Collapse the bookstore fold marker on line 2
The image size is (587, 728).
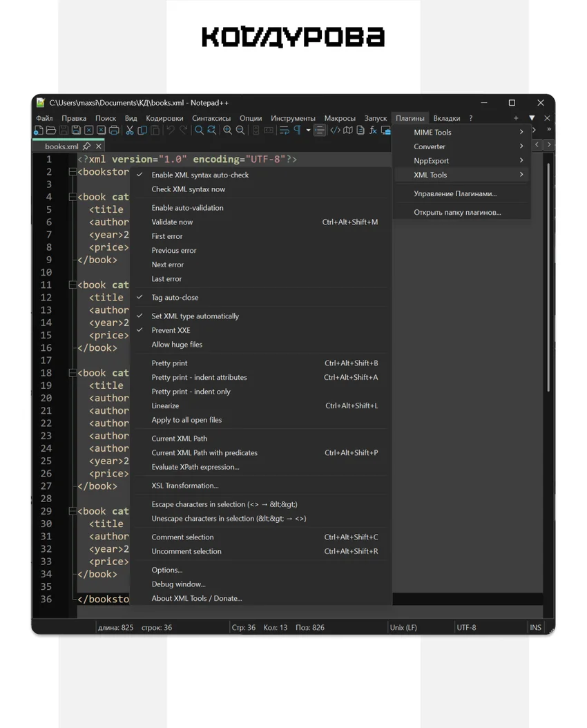pos(73,172)
